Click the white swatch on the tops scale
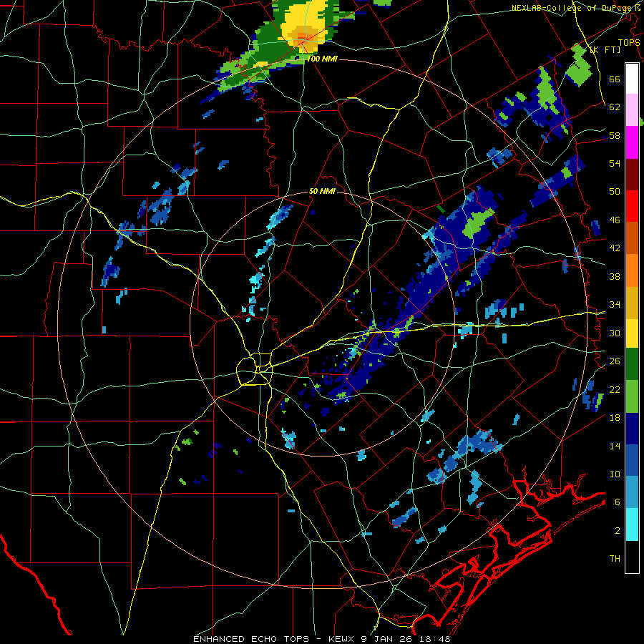This screenshot has width=644, height=644. pos(632,79)
